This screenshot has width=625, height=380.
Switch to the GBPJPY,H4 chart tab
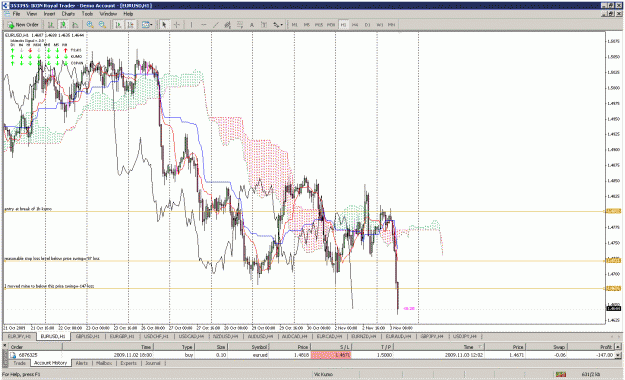point(432,337)
